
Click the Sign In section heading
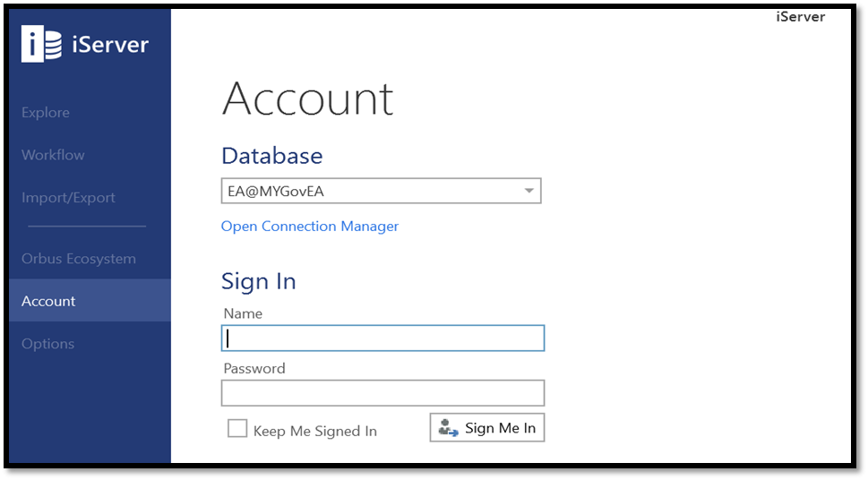(259, 281)
